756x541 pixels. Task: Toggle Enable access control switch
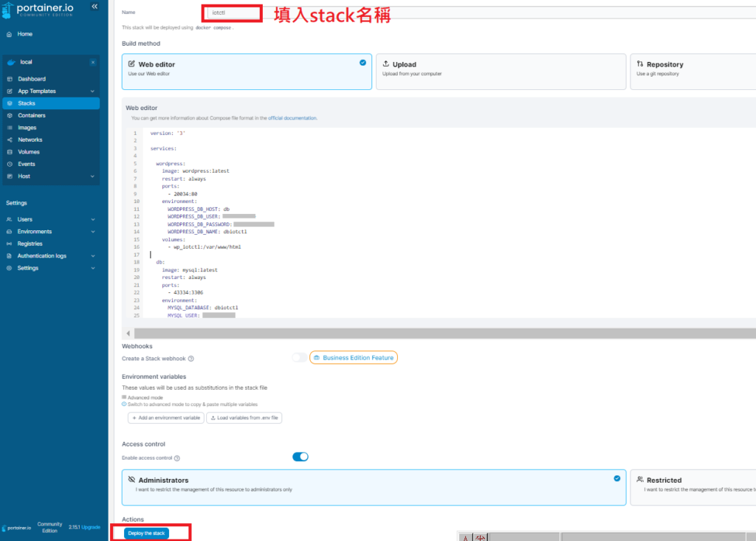[300, 457]
